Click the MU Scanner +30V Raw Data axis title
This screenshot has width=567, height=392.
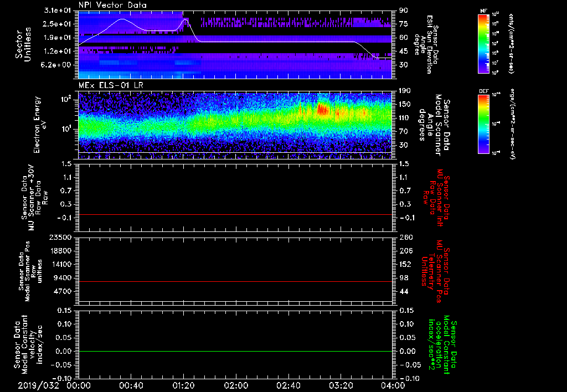pyautogui.click(x=35, y=198)
